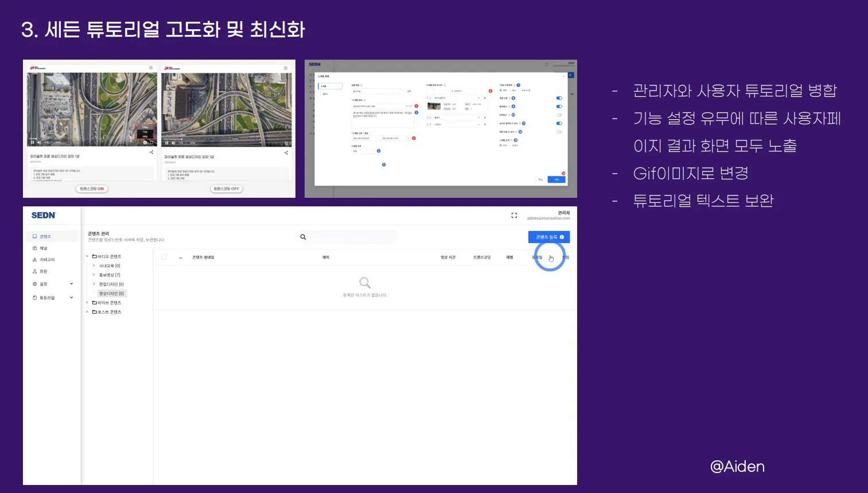Expand the 홍보영상 [7] folder arrow
Screen dimensions: 868x493
pyautogui.click(x=94, y=275)
